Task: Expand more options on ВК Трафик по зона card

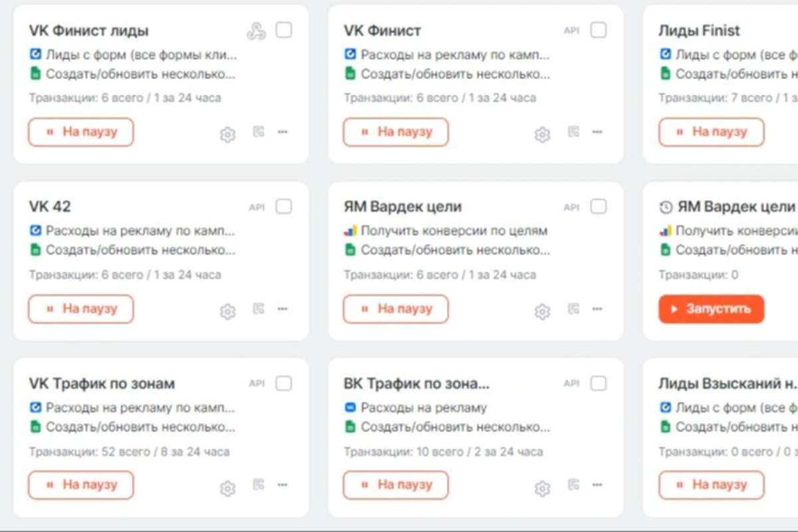Action: tap(597, 485)
